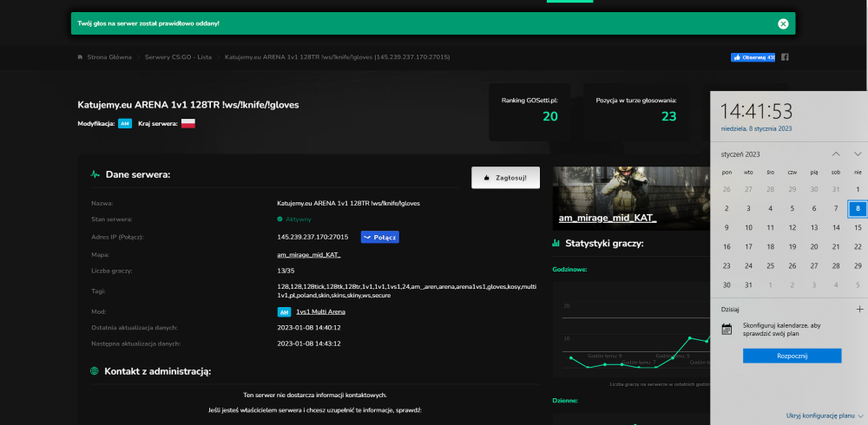Select today, 8, in the calendar

[x=858, y=209]
